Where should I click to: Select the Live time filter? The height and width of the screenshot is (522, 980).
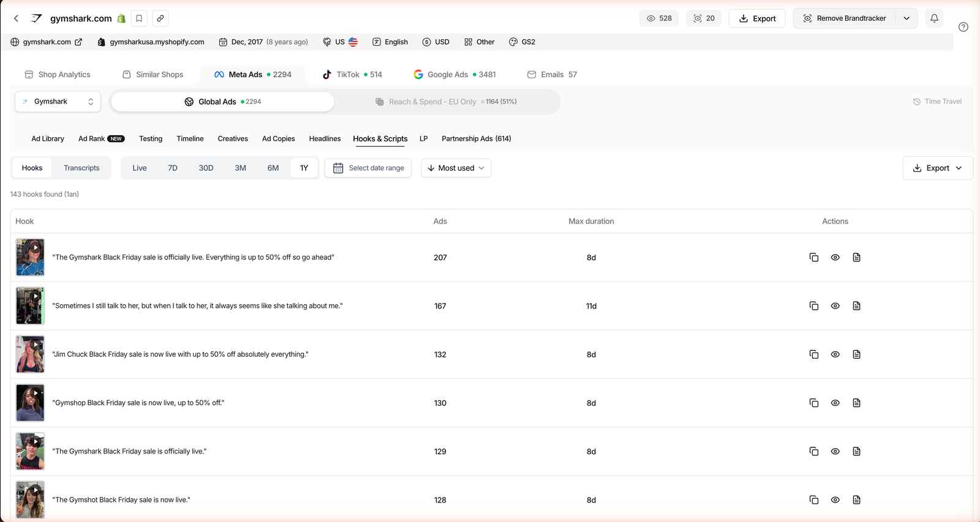(x=140, y=168)
